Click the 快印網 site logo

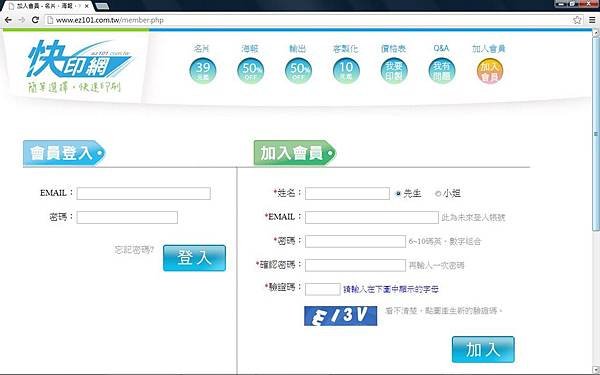79,59
